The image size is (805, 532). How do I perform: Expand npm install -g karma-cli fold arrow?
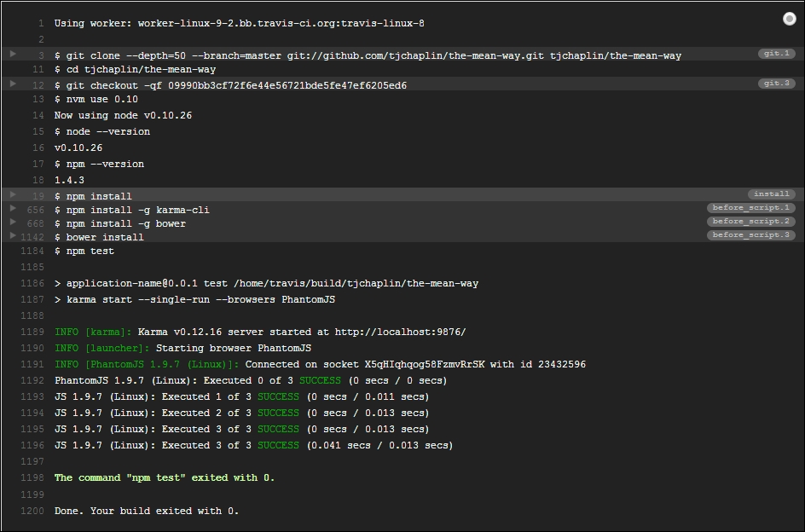[14, 208]
